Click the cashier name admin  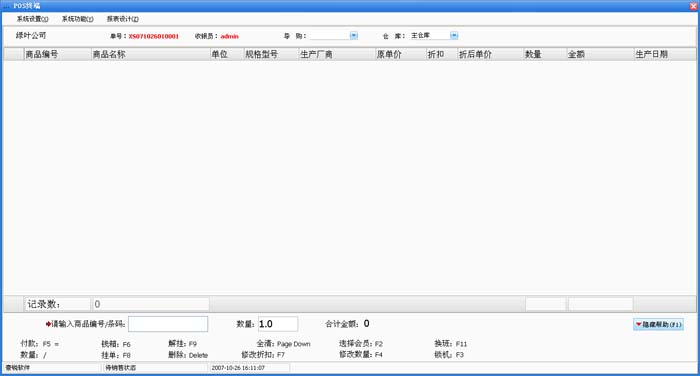[229, 36]
